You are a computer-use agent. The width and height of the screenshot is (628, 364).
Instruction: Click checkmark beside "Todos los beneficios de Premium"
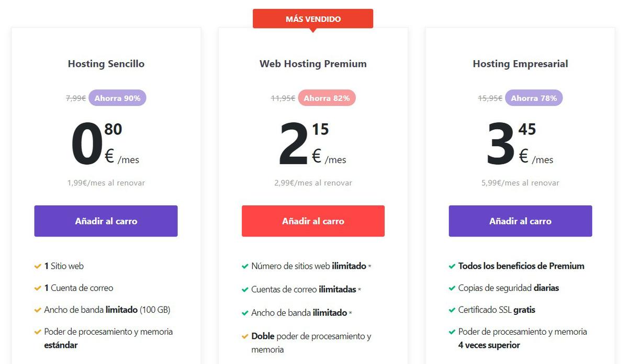coord(452,266)
